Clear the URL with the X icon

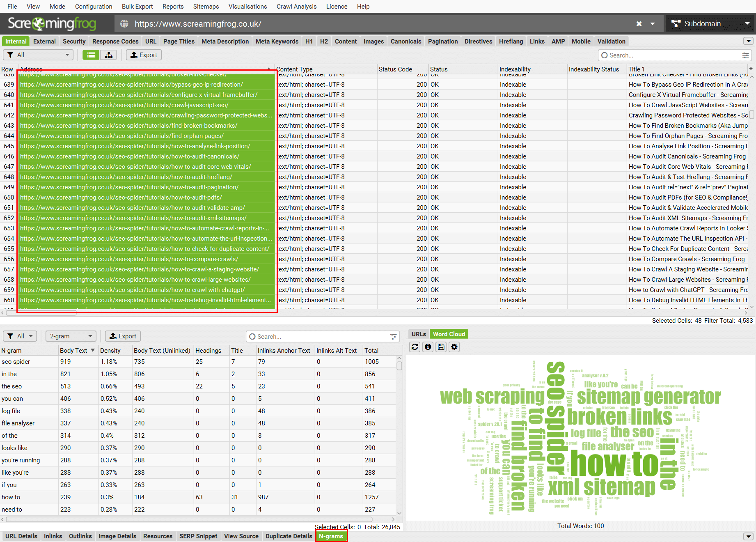tap(639, 24)
